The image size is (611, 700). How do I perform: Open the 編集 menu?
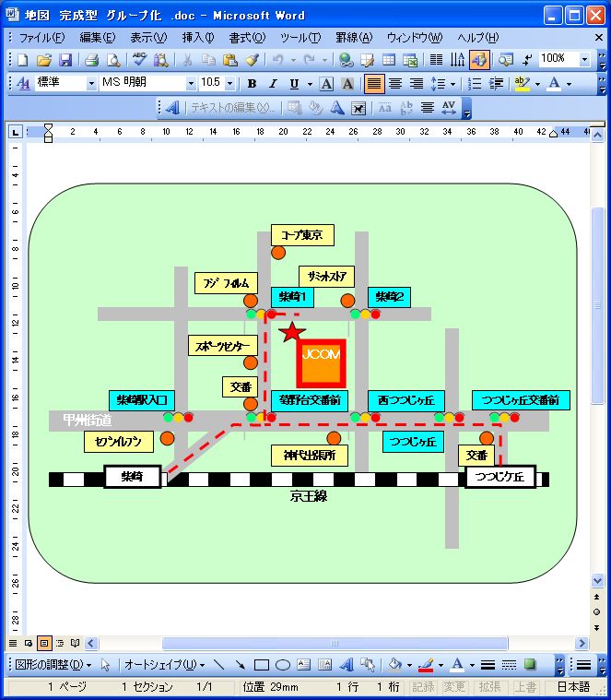coord(97,38)
